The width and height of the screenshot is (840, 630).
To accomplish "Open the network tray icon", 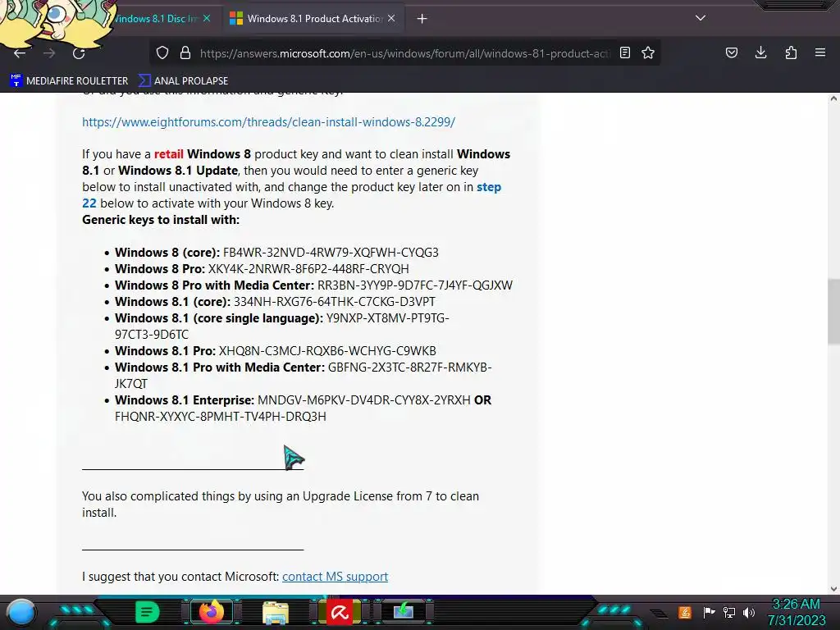I will (729, 612).
